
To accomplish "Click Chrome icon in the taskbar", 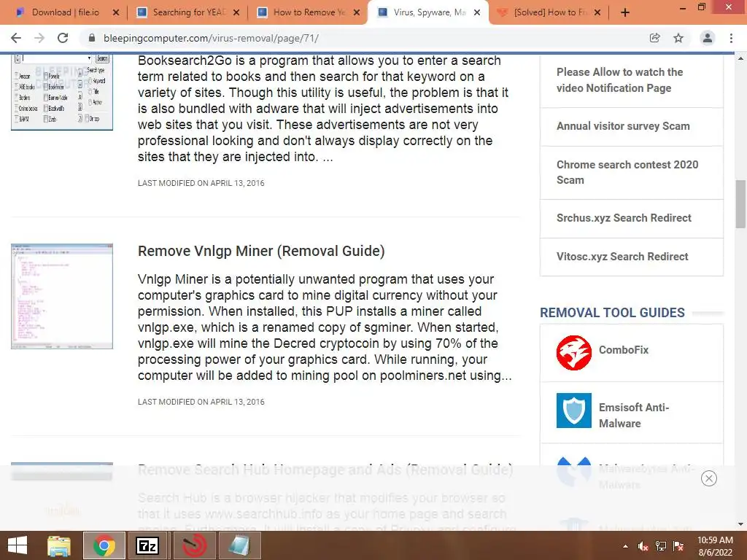I will point(104,545).
